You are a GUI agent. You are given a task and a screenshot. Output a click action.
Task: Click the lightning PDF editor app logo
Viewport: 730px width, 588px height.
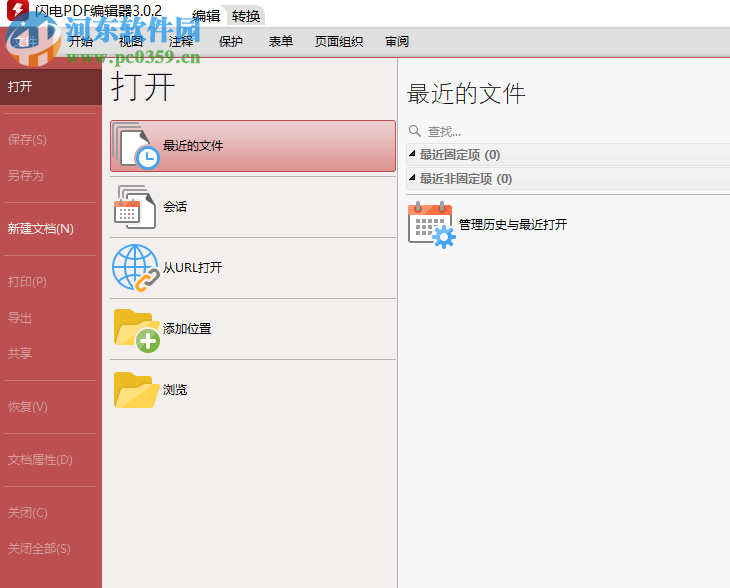click(18, 10)
